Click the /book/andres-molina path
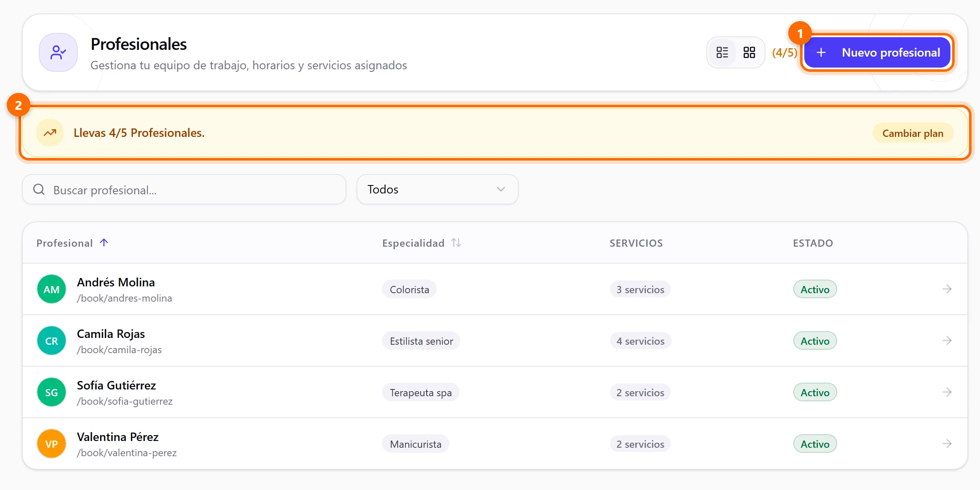 point(125,298)
